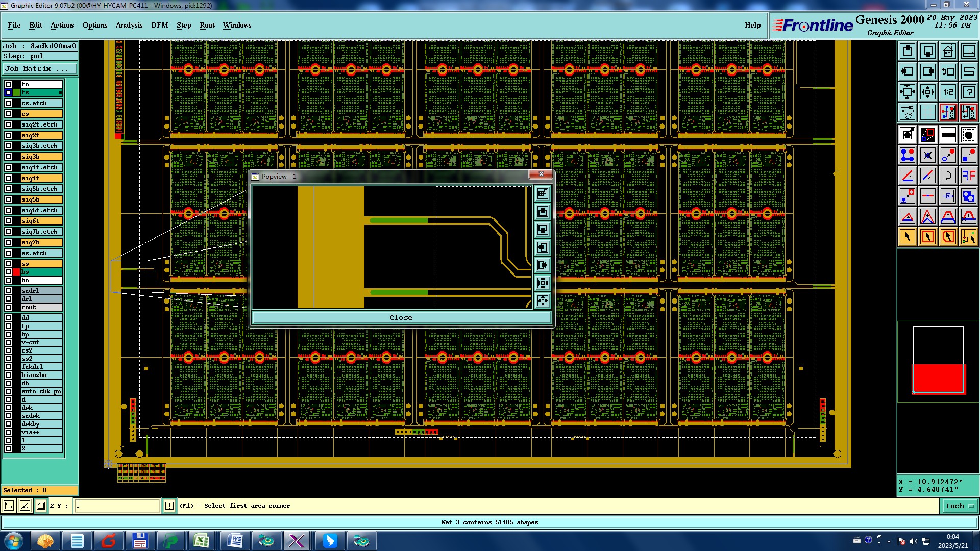
Task: Click the Home view icon
Action: tap(948, 51)
